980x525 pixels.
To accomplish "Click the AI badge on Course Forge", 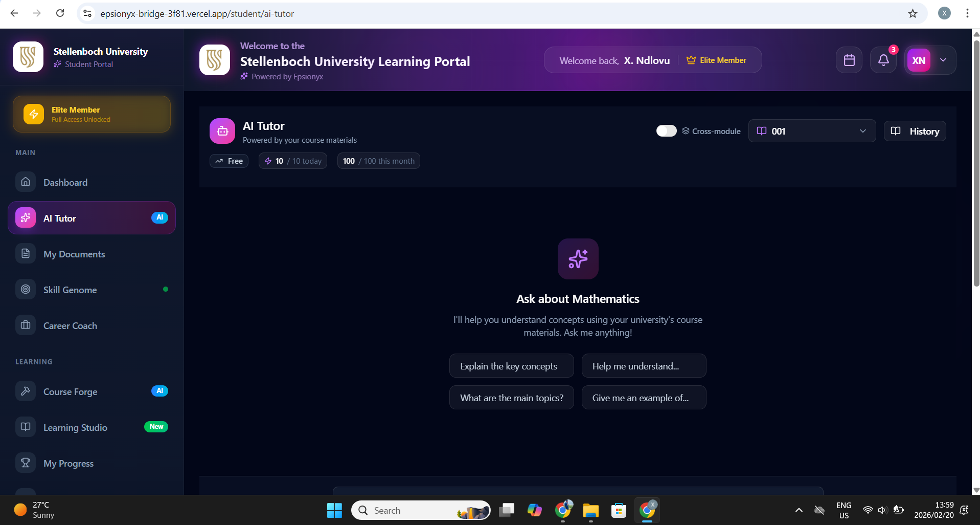I will tap(159, 391).
